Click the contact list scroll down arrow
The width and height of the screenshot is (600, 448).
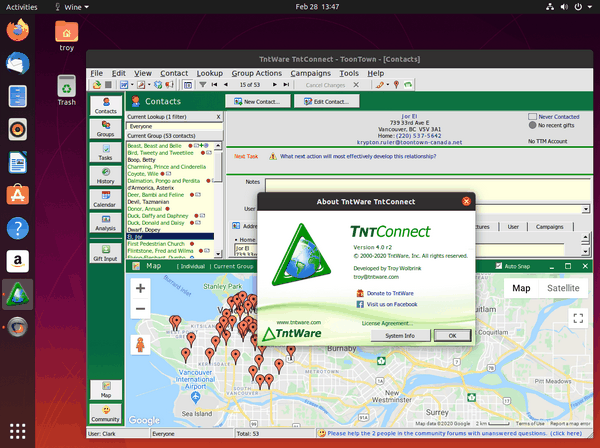pyautogui.click(x=218, y=253)
